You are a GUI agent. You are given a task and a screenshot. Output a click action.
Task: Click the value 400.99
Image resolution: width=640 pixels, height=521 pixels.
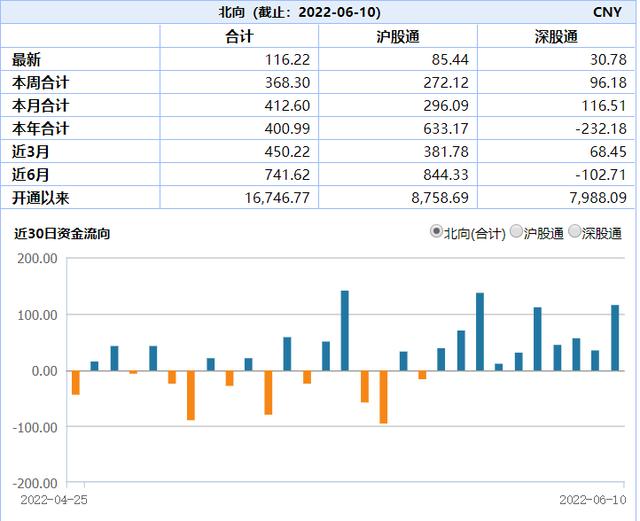click(x=287, y=129)
